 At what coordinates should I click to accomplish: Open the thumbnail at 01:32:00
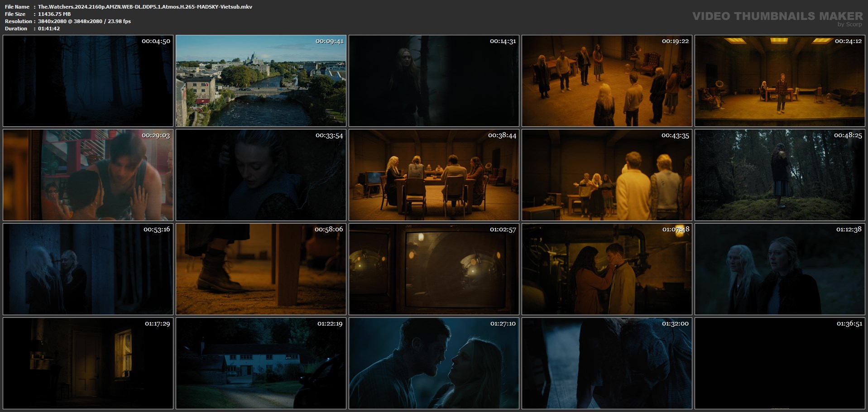[x=607, y=363]
